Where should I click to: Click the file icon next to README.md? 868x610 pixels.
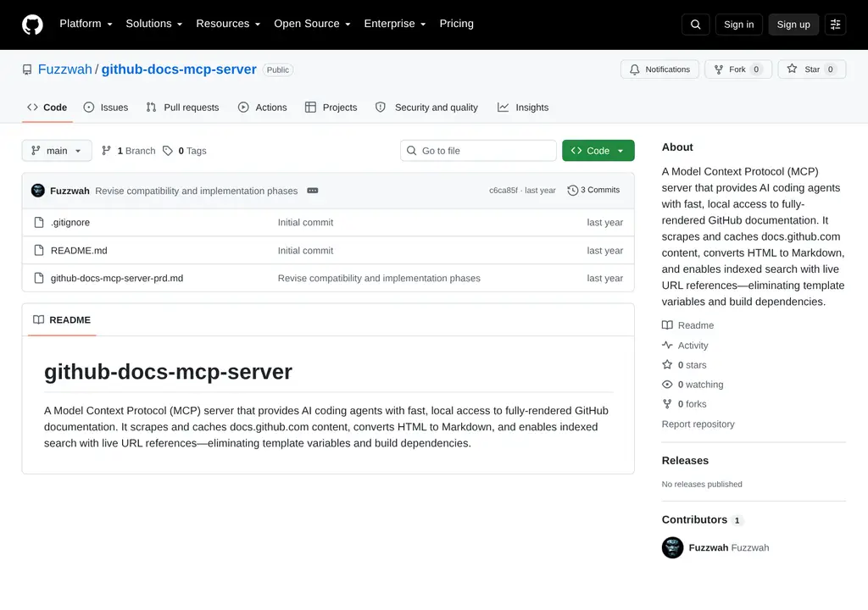coord(39,250)
